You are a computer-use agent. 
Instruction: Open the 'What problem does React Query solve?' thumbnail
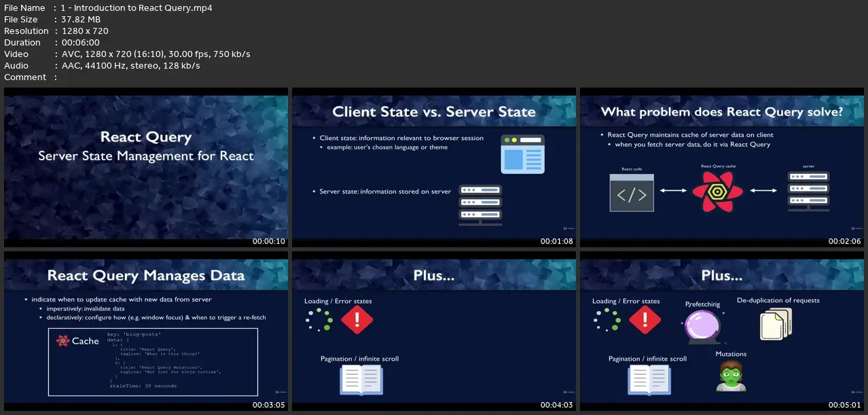722,167
